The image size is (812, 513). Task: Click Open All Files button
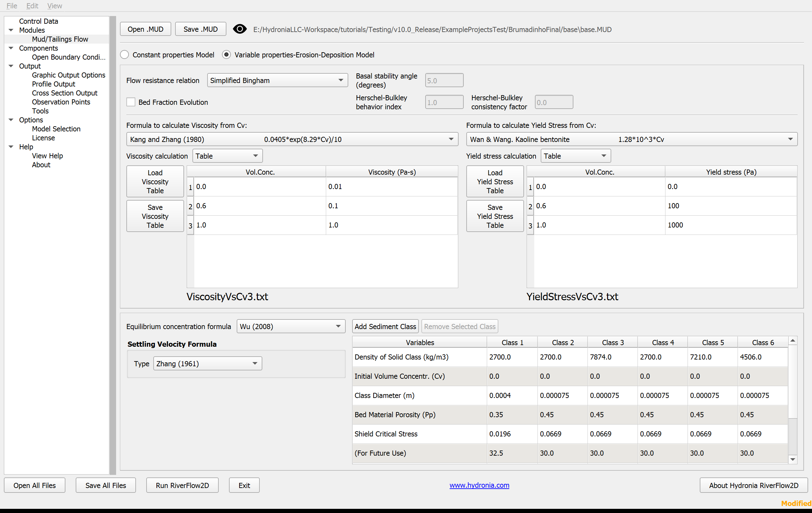click(35, 485)
